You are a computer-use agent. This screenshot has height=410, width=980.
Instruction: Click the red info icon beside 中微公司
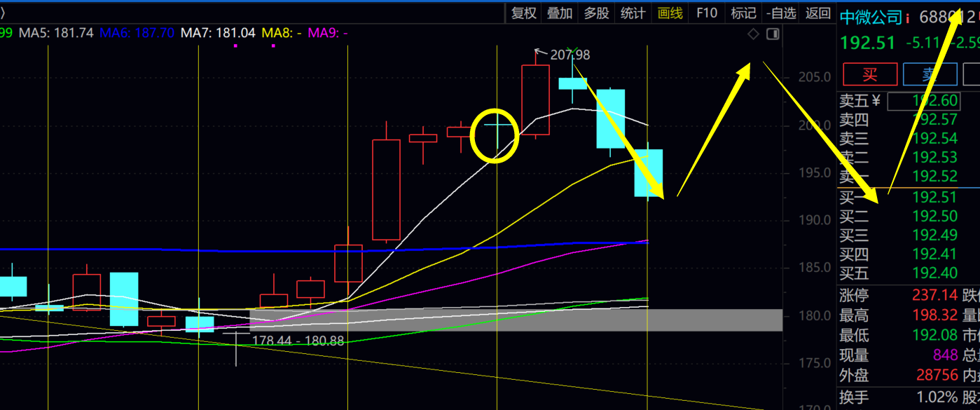[x=908, y=18]
